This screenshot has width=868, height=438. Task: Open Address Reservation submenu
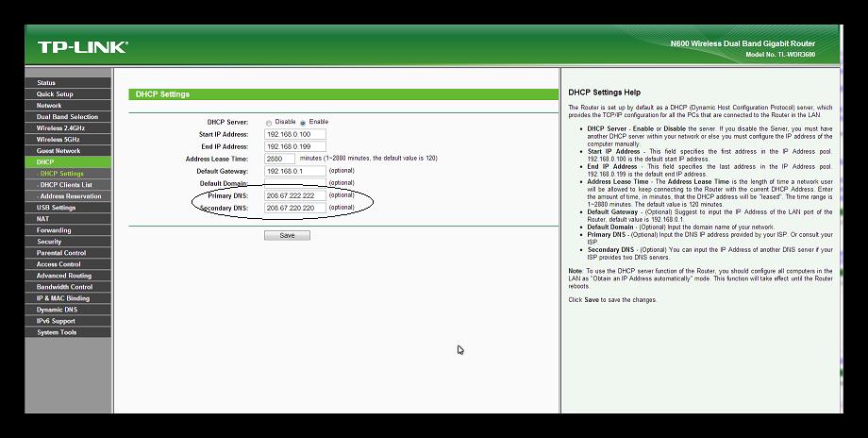pos(68,196)
